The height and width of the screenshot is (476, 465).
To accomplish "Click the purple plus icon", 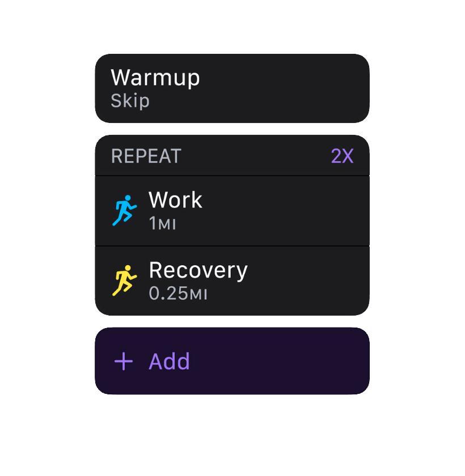I will click(x=124, y=362).
